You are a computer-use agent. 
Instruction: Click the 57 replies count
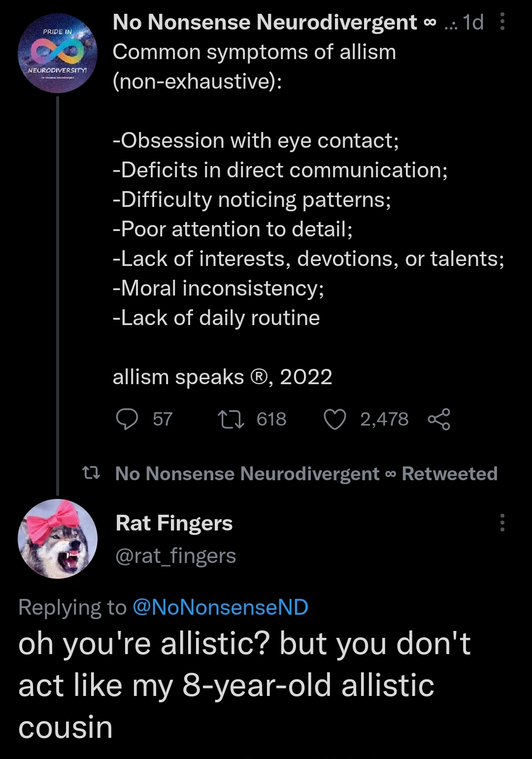point(163,419)
